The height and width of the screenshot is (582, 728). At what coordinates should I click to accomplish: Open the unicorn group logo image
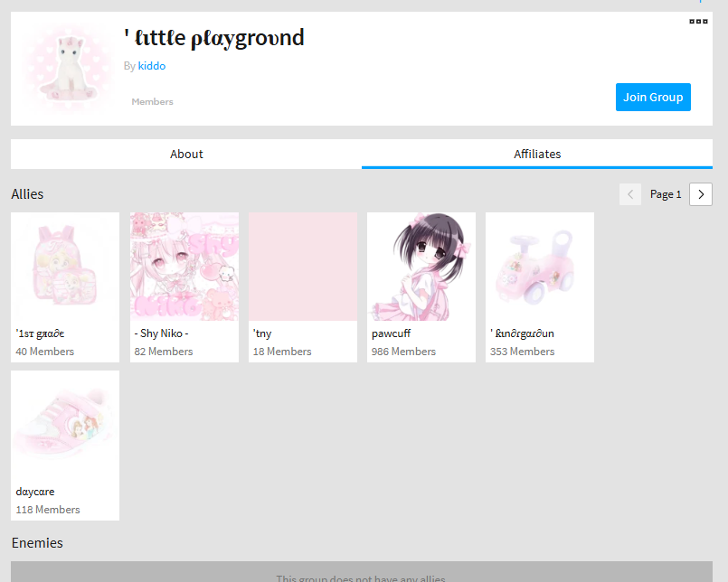click(x=69, y=68)
